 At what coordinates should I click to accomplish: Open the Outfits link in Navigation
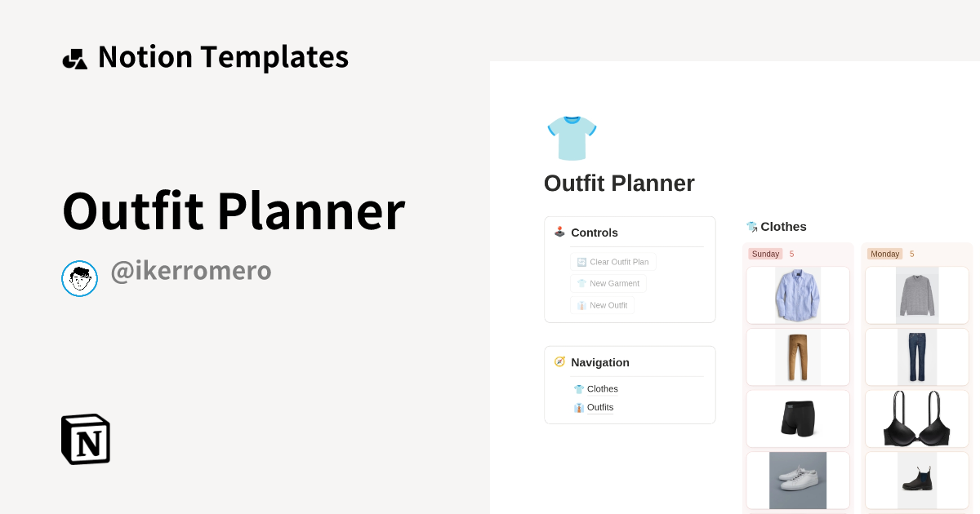pos(600,407)
